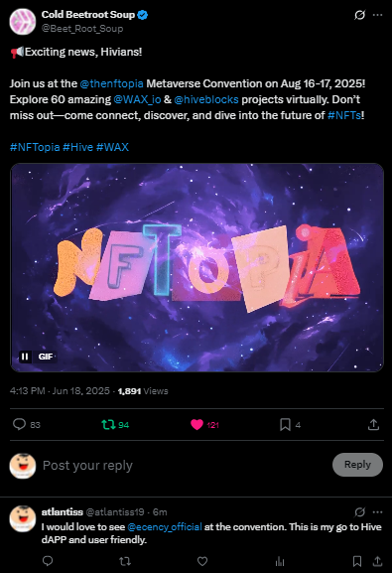Open the @ecency_official mention
The width and height of the screenshot is (392, 573).
point(165,527)
